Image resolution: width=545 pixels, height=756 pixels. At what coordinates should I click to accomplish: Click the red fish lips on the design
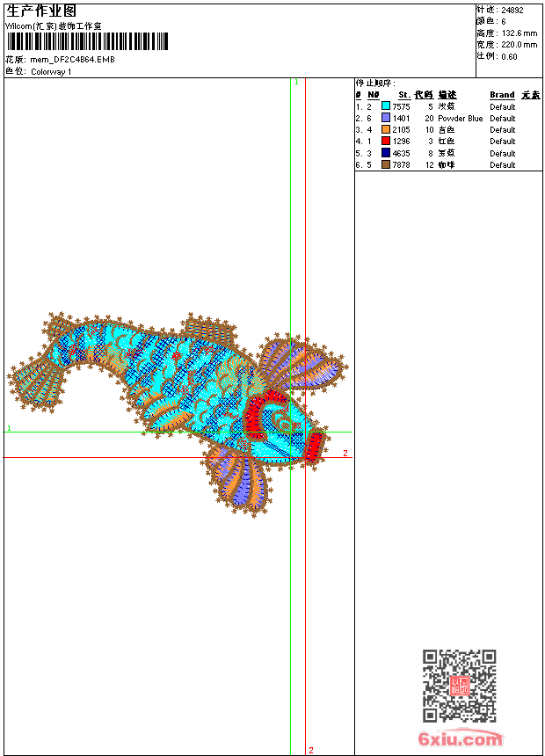[x=314, y=444]
